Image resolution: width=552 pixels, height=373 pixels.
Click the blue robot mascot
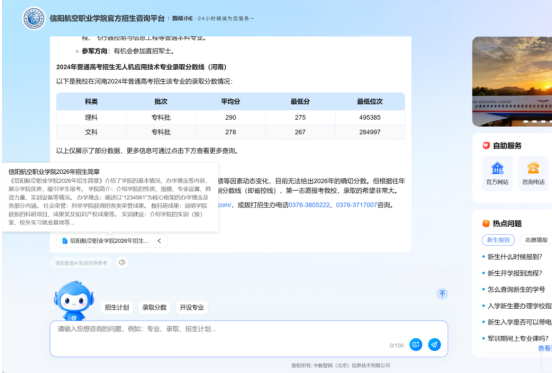[74, 301]
